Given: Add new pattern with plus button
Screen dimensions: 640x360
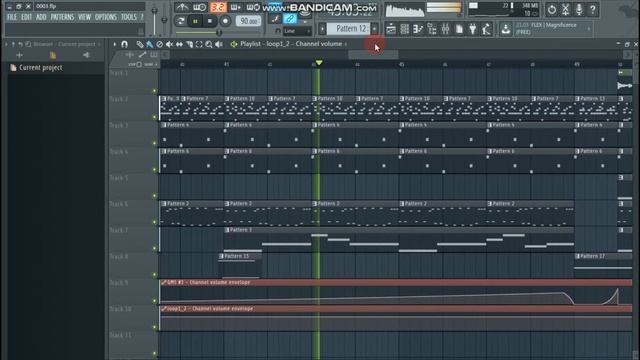Looking at the screenshot, I should pyautogui.click(x=374, y=29).
